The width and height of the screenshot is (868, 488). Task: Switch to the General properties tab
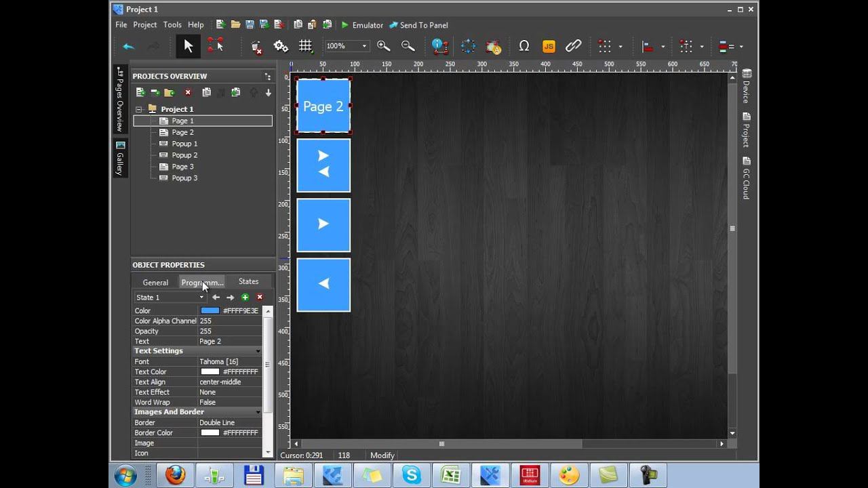click(x=155, y=283)
